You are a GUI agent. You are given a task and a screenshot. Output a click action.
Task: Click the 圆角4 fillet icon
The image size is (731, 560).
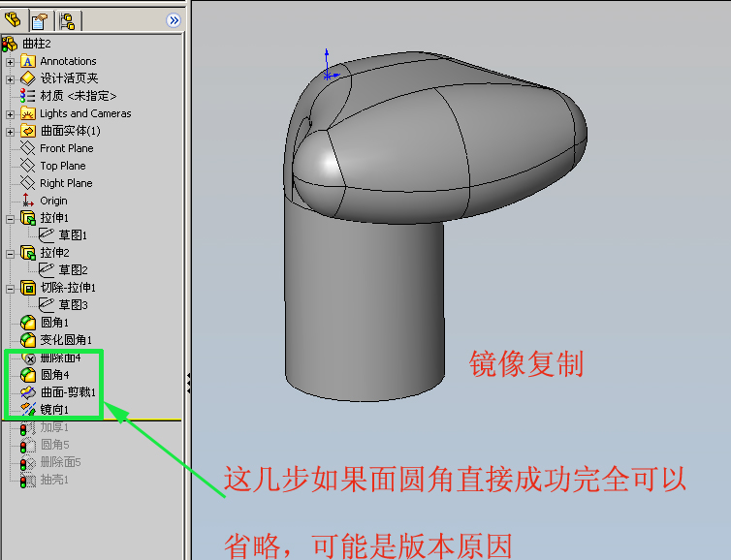tap(28, 375)
